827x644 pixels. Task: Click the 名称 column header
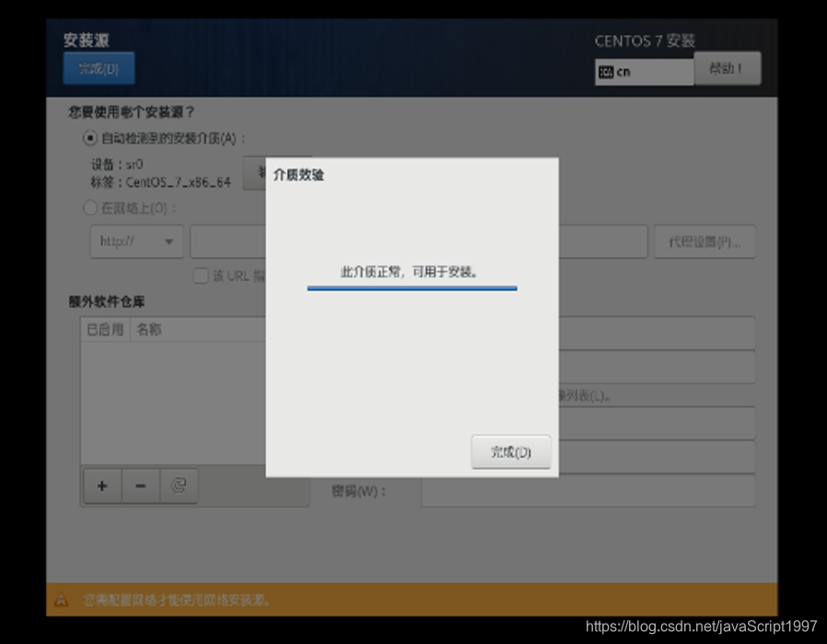pyautogui.click(x=149, y=330)
